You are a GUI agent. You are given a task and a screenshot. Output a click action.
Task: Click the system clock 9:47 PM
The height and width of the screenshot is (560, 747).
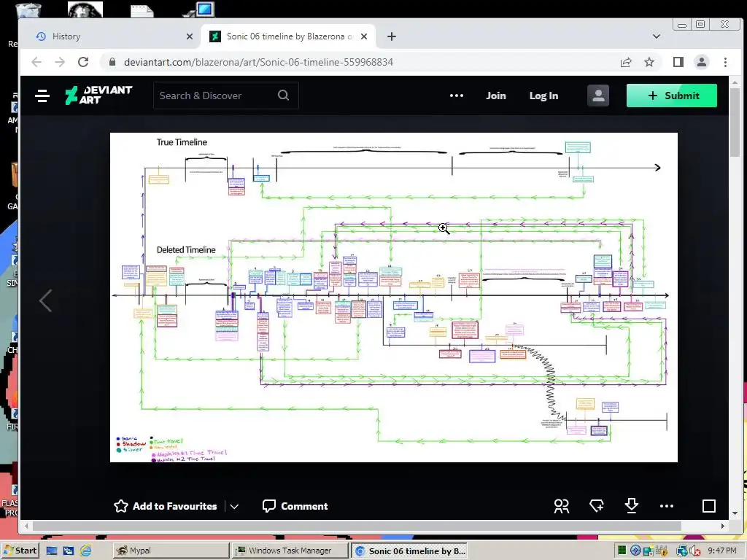pos(721,551)
